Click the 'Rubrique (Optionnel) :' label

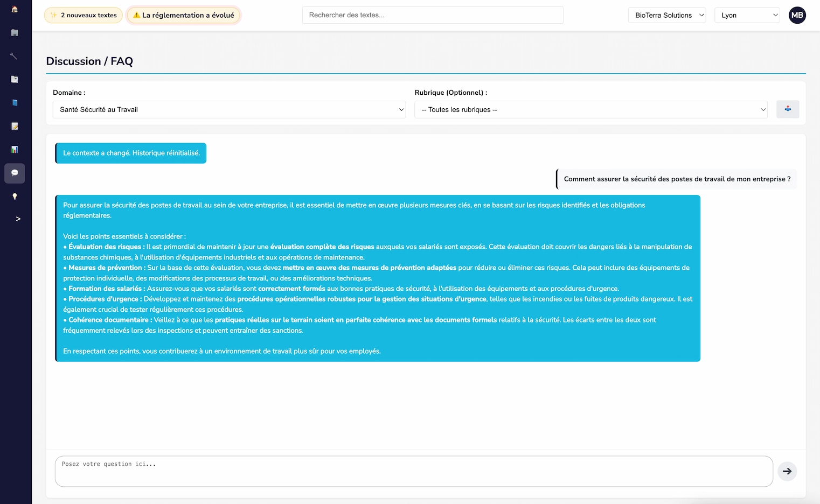tap(451, 93)
